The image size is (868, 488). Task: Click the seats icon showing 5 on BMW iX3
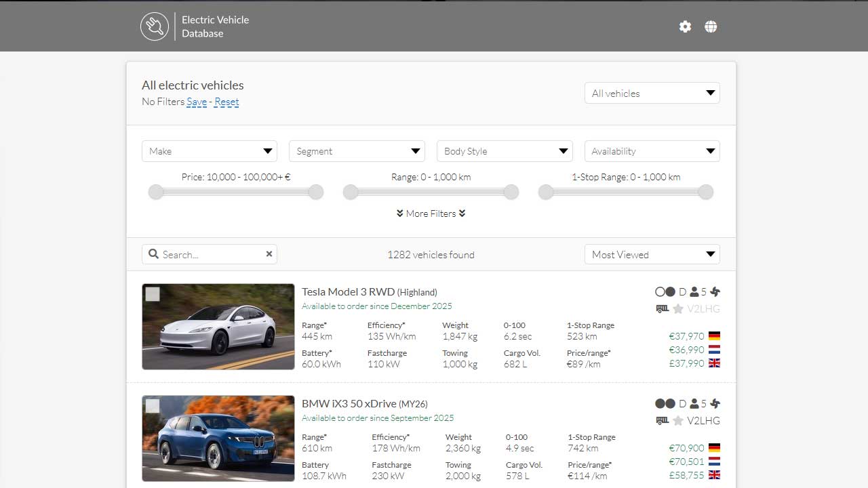pyautogui.click(x=695, y=403)
